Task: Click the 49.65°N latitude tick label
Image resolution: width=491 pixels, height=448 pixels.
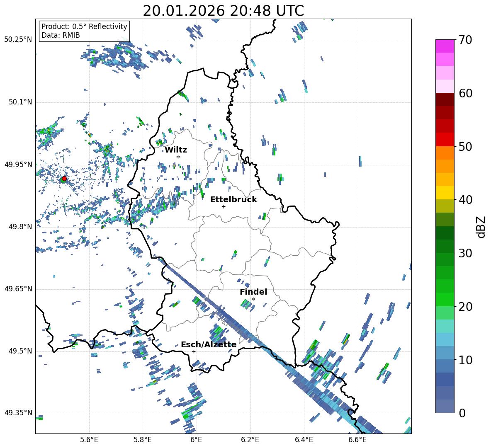Action: click(18, 289)
